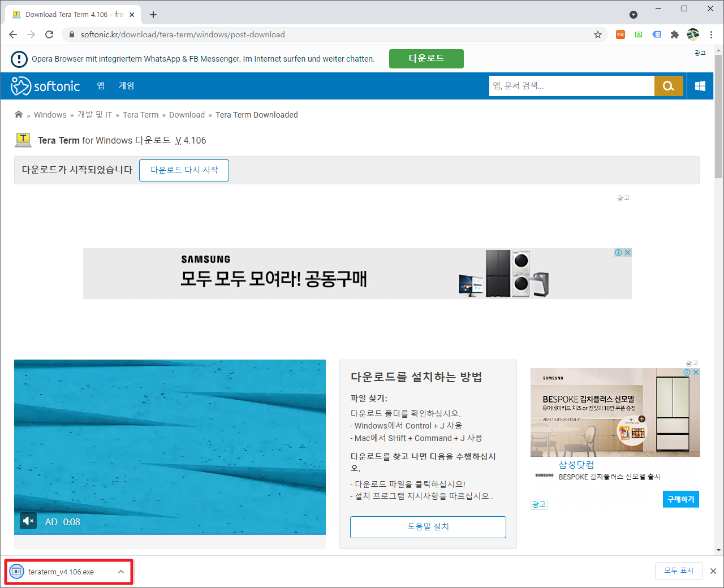Click the 다운로드를 설치하는 방법 heading

pyautogui.click(x=416, y=377)
